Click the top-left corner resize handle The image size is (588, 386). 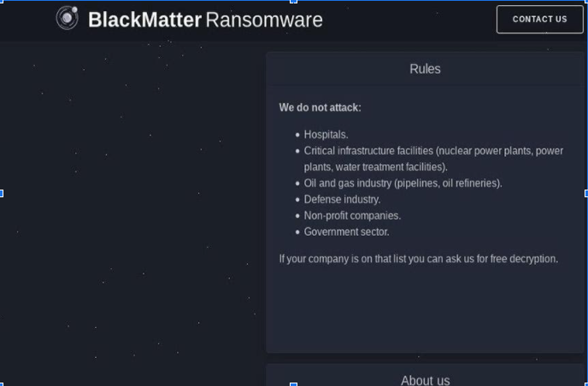coord(2,2)
